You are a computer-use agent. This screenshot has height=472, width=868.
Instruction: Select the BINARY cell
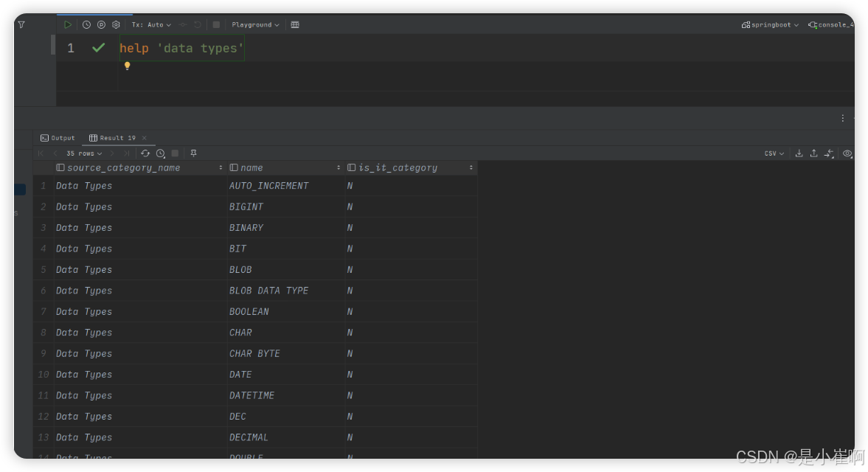coord(285,228)
